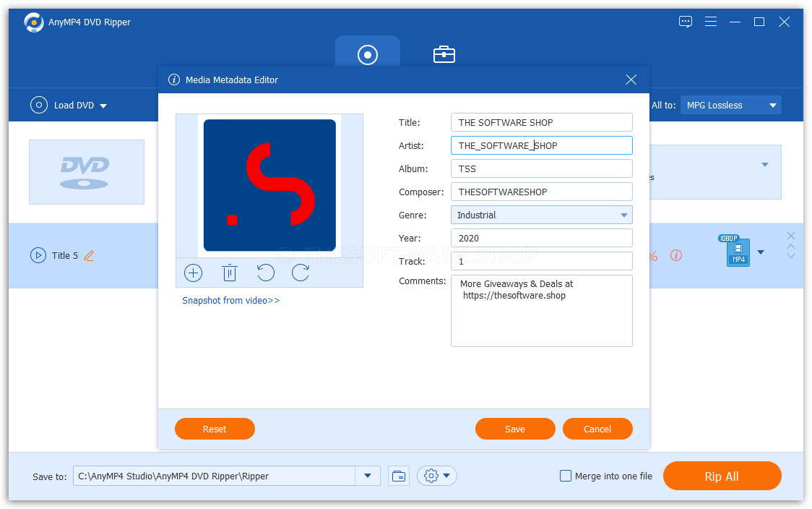Screen dimensions: 812x509
Task: Click the Load DVD label
Action: [74, 106]
